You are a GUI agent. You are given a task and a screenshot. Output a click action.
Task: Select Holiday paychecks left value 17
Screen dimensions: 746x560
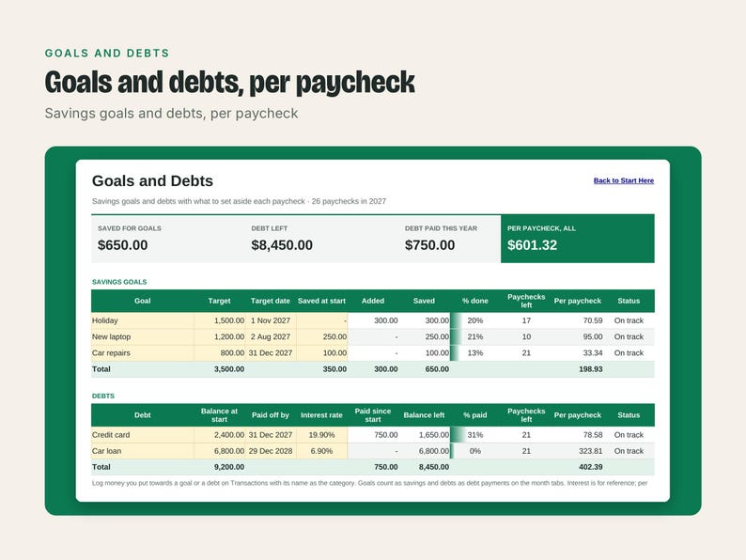(x=526, y=320)
